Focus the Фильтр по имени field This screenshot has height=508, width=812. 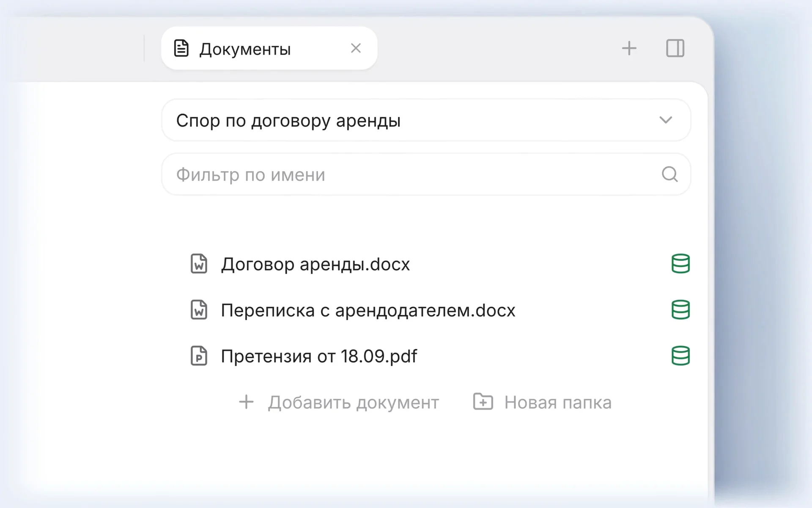pyautogui.click(x=426, y=174)
